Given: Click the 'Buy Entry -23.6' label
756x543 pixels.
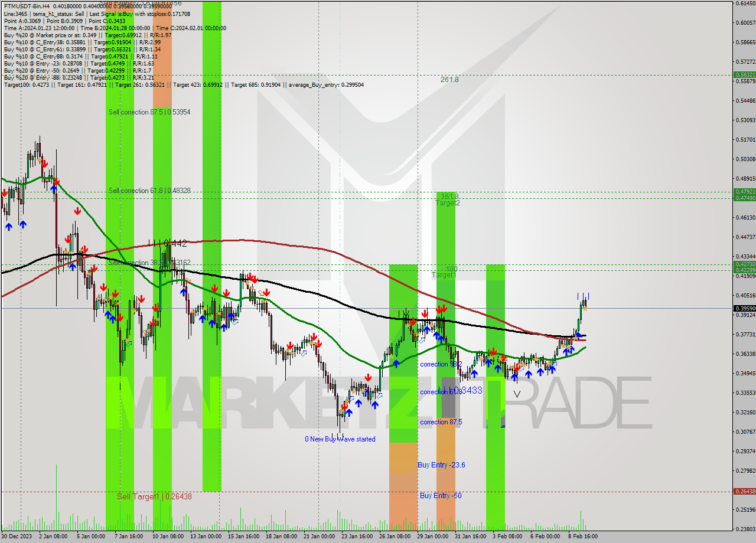Looking at the screenshot, I should click(441, 465).
